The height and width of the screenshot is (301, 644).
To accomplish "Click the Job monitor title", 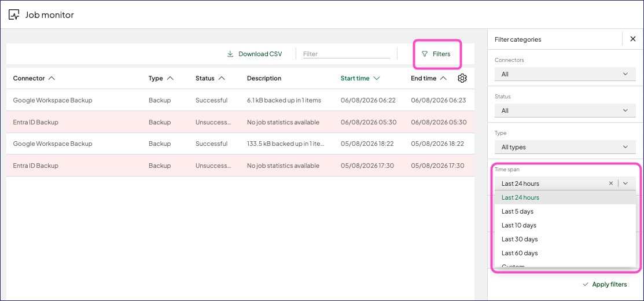I will tap(50, 15).
